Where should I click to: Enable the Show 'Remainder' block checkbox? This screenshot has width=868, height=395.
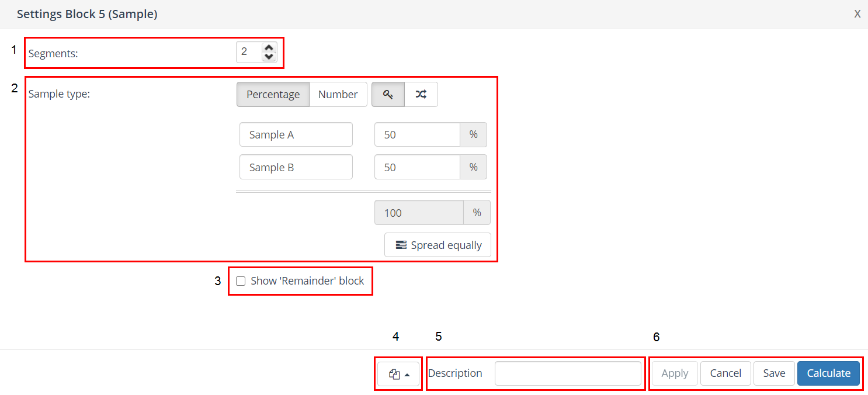click(x=241, y=281)
